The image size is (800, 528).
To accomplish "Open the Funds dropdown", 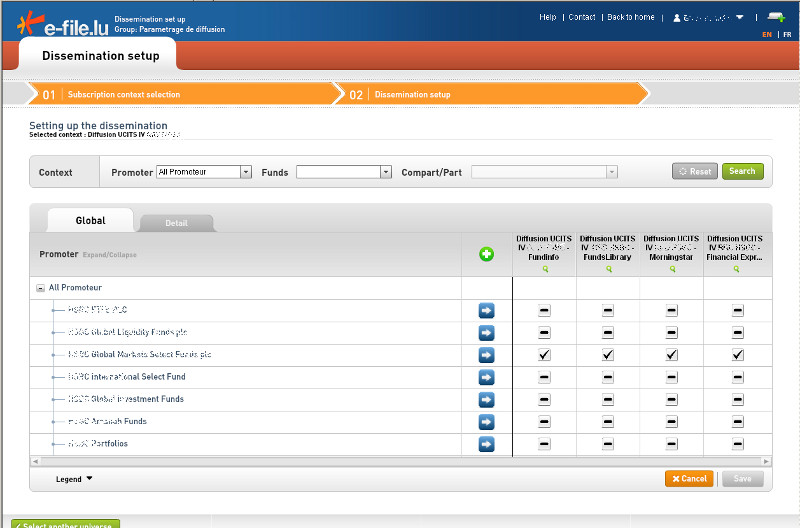I will coord(385,172).
